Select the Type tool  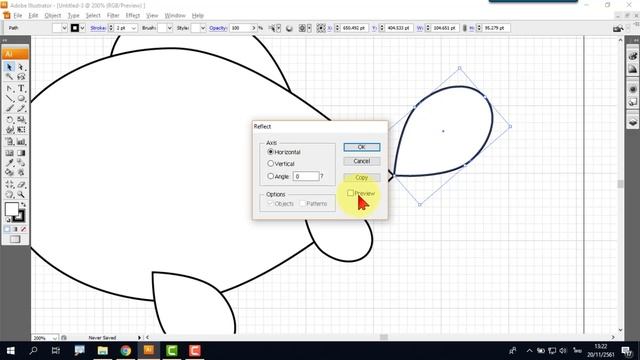(21, 88)
